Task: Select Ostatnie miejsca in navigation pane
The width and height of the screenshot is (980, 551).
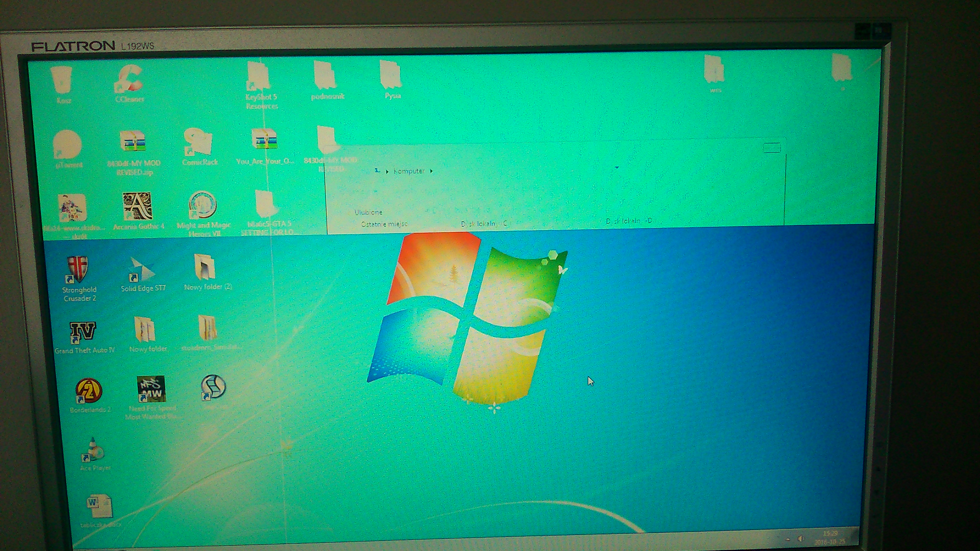Action: pos(384,224)
